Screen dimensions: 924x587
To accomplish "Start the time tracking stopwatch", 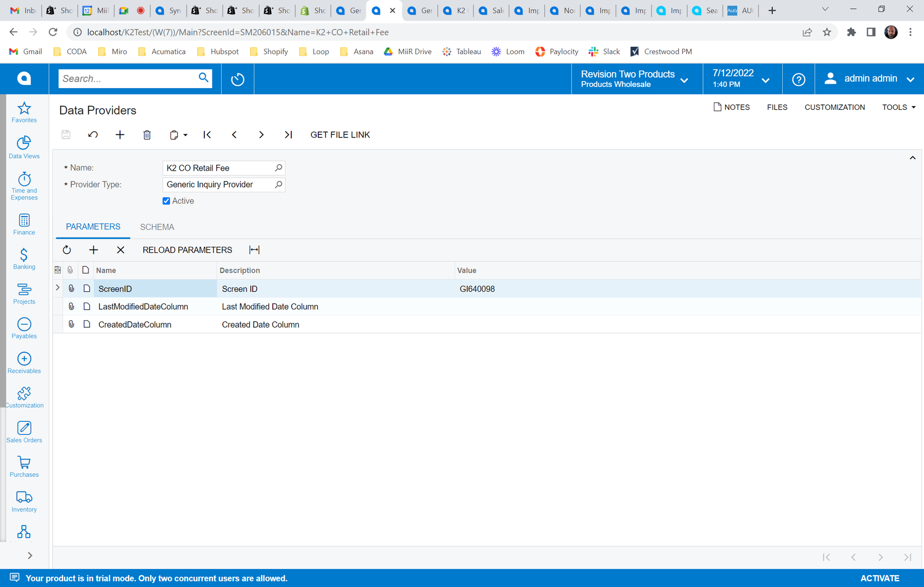I will 237,78.
